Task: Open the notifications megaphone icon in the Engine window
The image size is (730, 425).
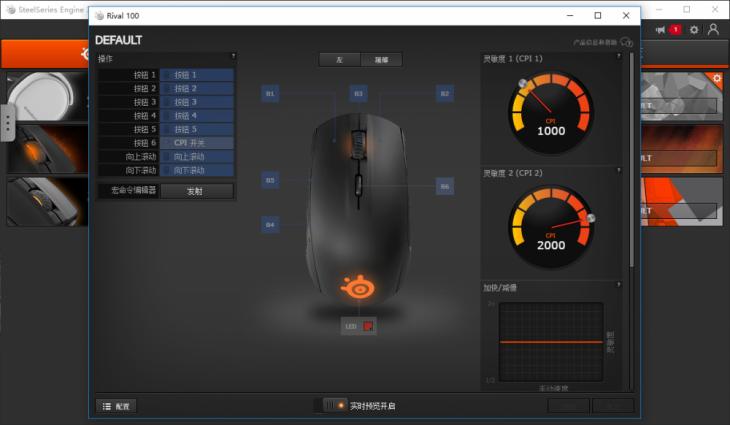Action: click(x=660, y=30)
